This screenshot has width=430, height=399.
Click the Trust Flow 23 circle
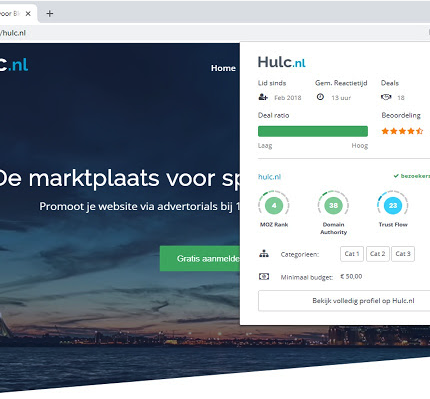(393, 205)
